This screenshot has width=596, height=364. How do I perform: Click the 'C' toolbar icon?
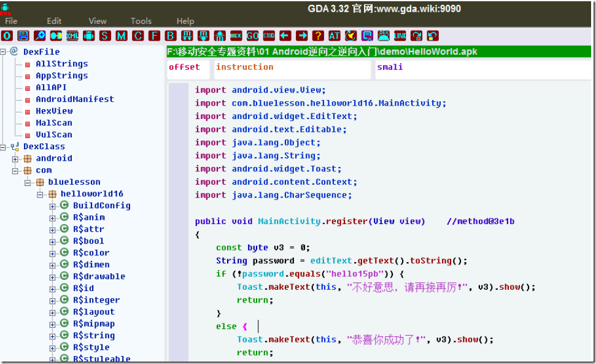pos(137,36)
